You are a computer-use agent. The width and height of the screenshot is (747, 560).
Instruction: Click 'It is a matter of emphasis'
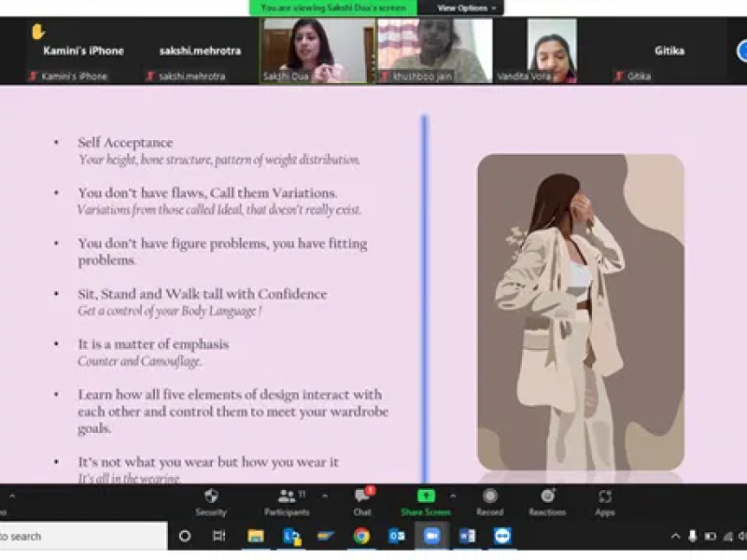(x=153, y=344)
